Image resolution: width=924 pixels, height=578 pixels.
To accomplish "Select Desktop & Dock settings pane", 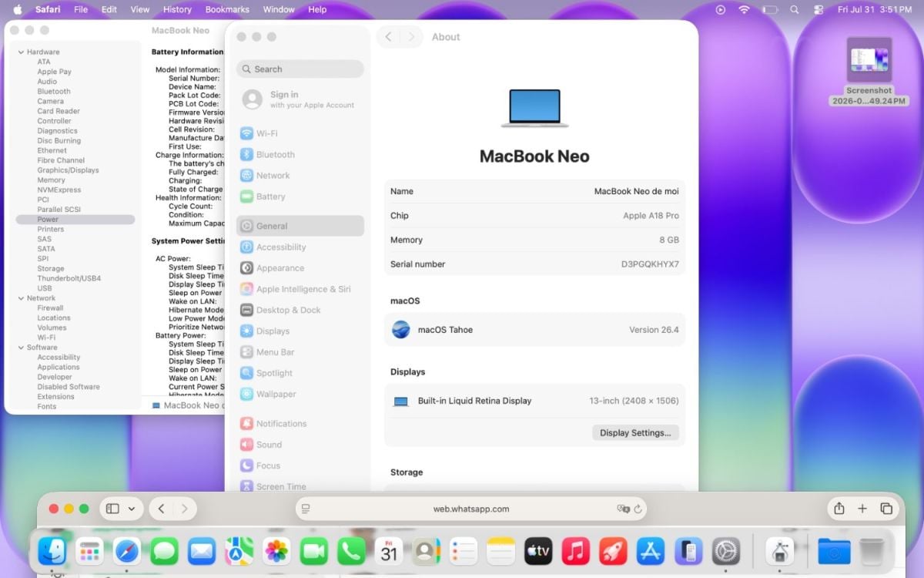I will [x=300, y=310].
